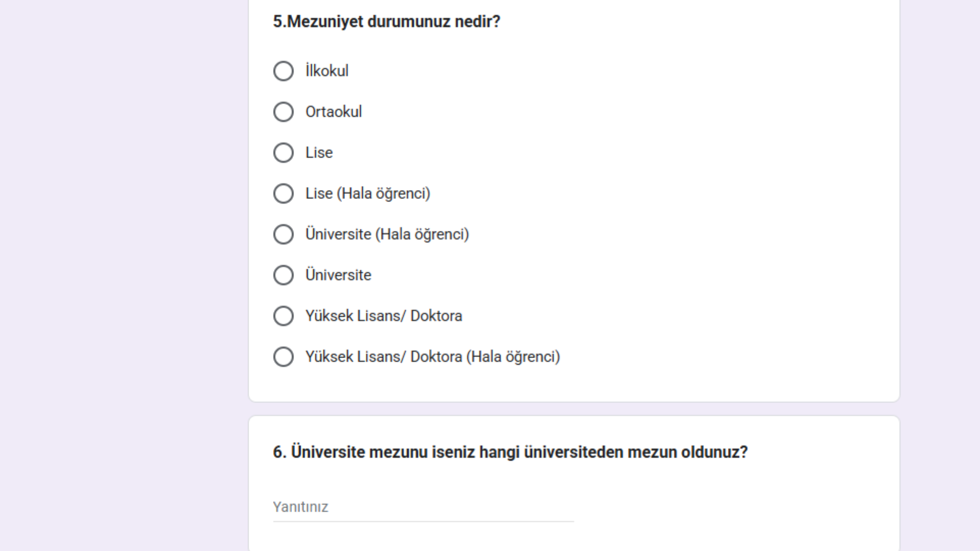Choose the plain Üniversite radio circle
The height and width of the screenshot is (551, 980).
pos(283,275)
